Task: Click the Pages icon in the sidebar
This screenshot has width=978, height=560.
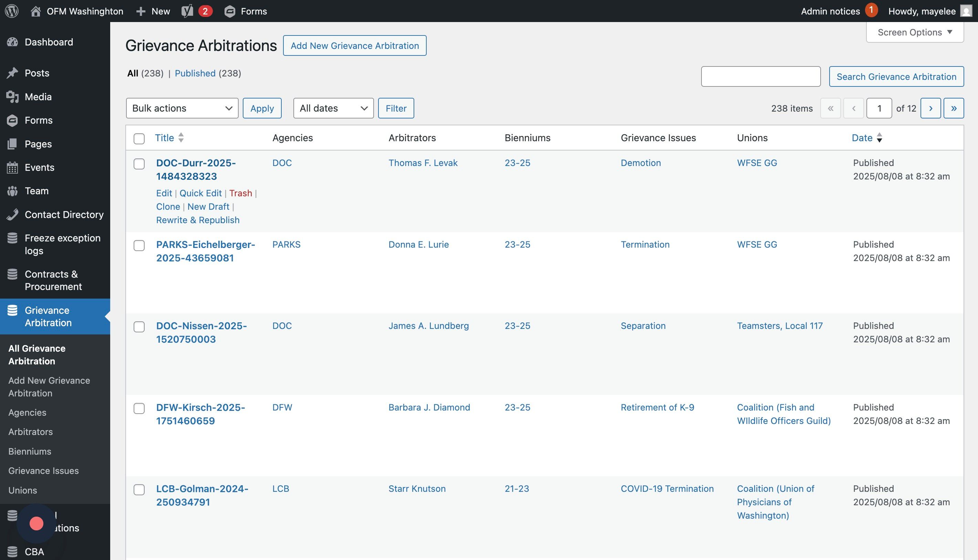Action: [12, 144]
